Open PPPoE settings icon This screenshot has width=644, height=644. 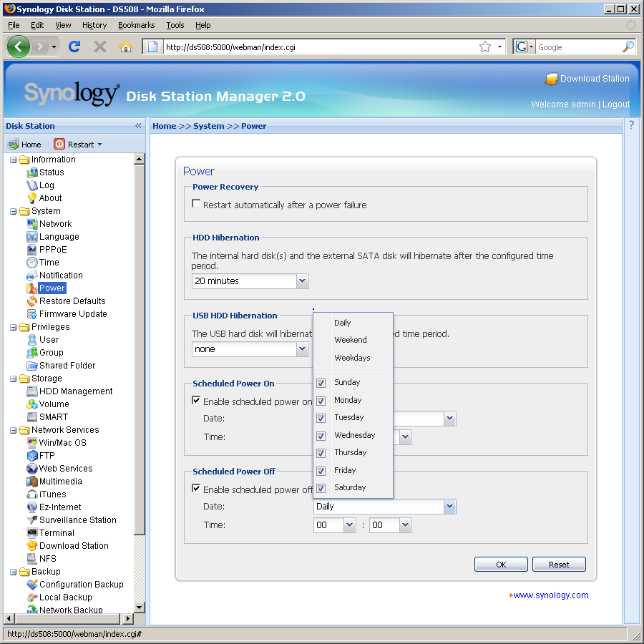tap(32, 249)
